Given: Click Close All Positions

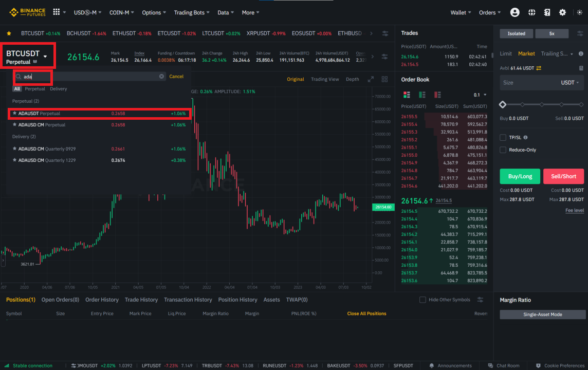Looking at the screenshot, I should (x=366, y=313).
